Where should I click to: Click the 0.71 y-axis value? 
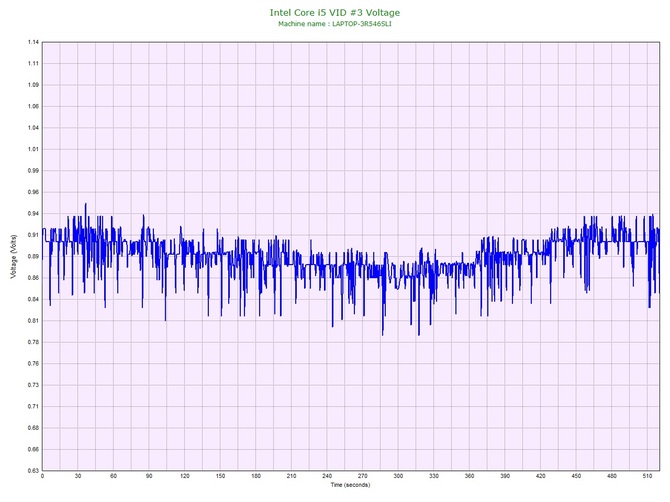point(33,406)
